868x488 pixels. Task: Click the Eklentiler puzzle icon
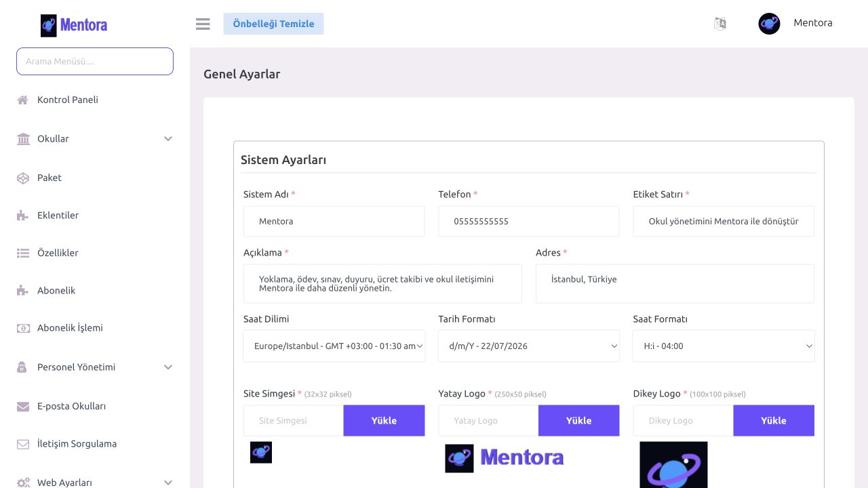point(23,216)
